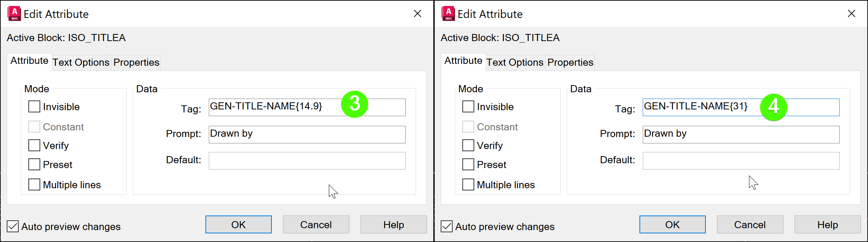Click Cancel in the right dialog
This screenshot has height=242, width=868.
coord(750,224)
